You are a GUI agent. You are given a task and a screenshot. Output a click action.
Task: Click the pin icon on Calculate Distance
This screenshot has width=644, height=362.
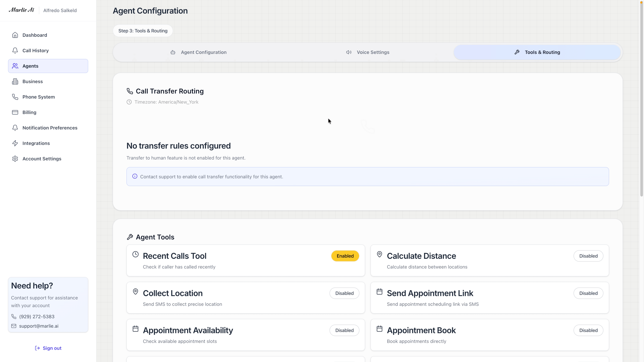[380, 254]
